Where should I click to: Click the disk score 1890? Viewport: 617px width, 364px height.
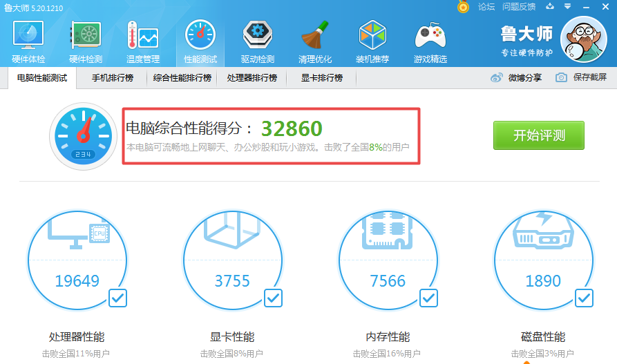[x=543, y=281]
